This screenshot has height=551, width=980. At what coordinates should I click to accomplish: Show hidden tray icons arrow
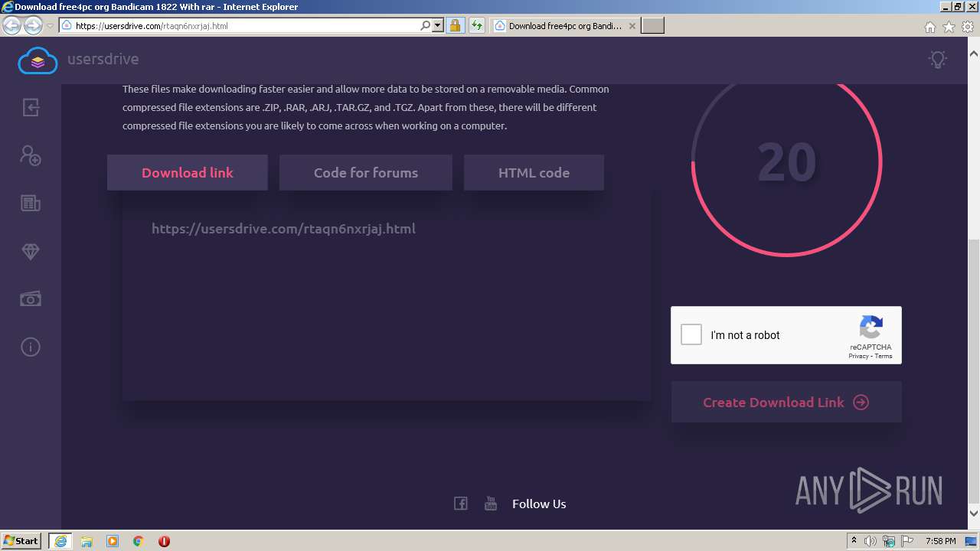tap(854, 541)
